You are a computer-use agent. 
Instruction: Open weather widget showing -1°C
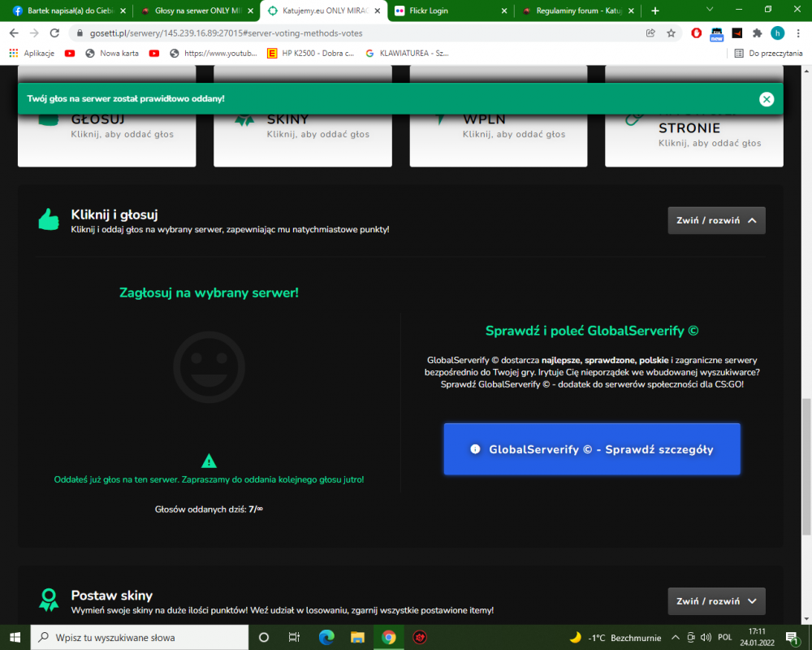pos(615,638)
